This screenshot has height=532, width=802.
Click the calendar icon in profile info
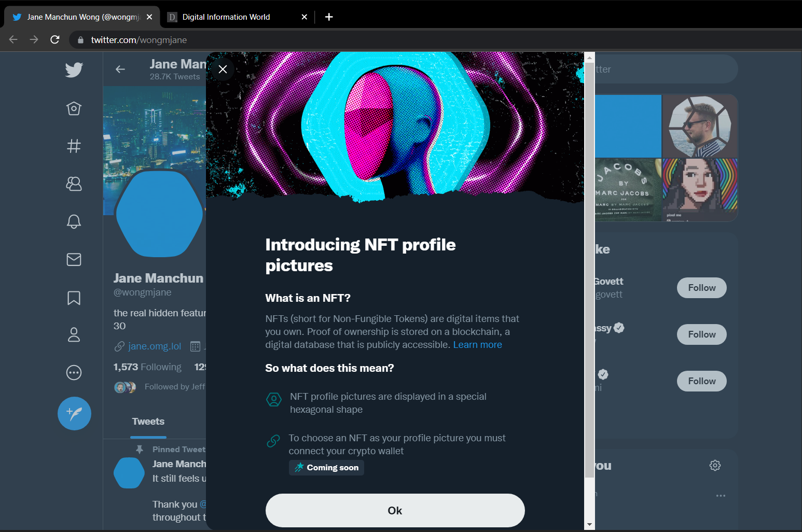click(x=195, y=346)
